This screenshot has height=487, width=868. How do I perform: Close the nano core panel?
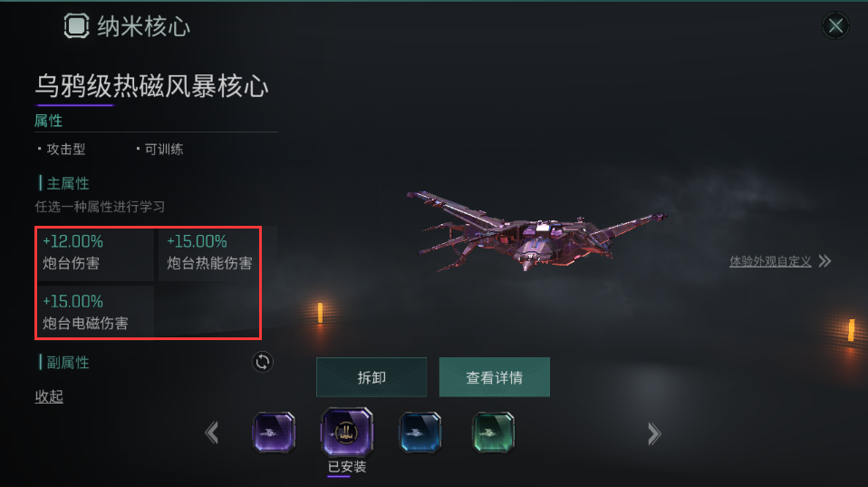(x=835, y=25)
